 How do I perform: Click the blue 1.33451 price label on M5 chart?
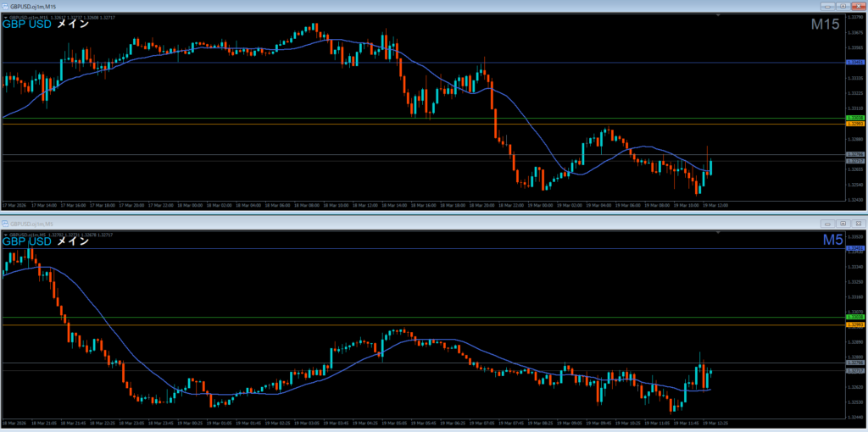(x=855, y=248)
